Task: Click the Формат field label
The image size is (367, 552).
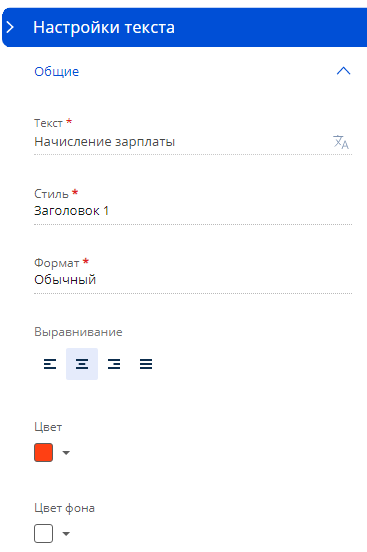Action: pyautogui.click(x=57, y=263)
